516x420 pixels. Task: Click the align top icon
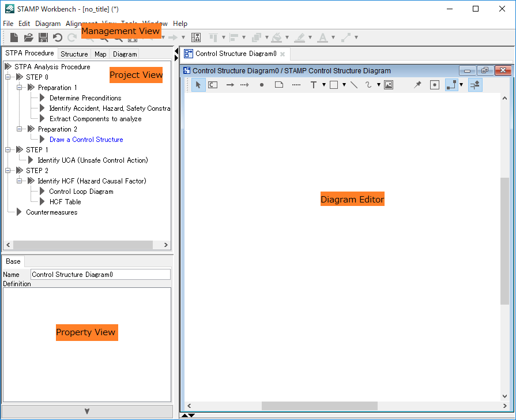coord(213,37)
